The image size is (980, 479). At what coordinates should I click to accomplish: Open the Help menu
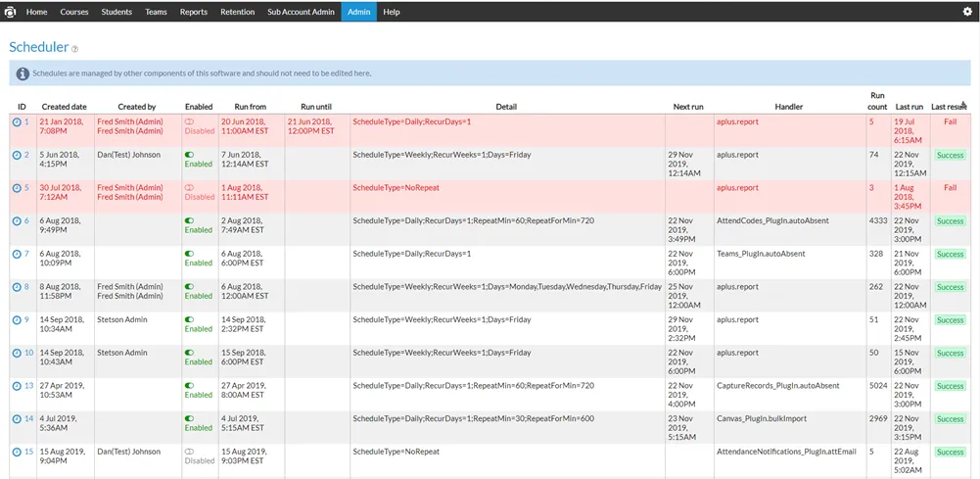(x=392, y=12)
